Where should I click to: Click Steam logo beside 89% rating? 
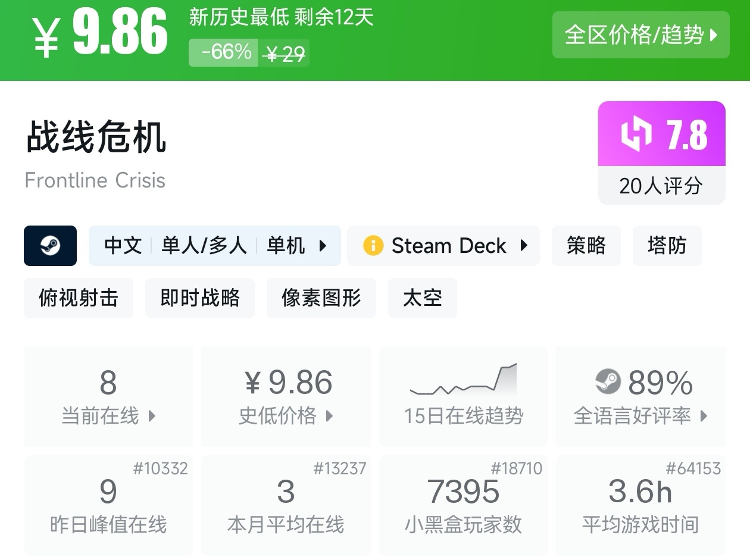pyautogui.click(x=608, y=381)
